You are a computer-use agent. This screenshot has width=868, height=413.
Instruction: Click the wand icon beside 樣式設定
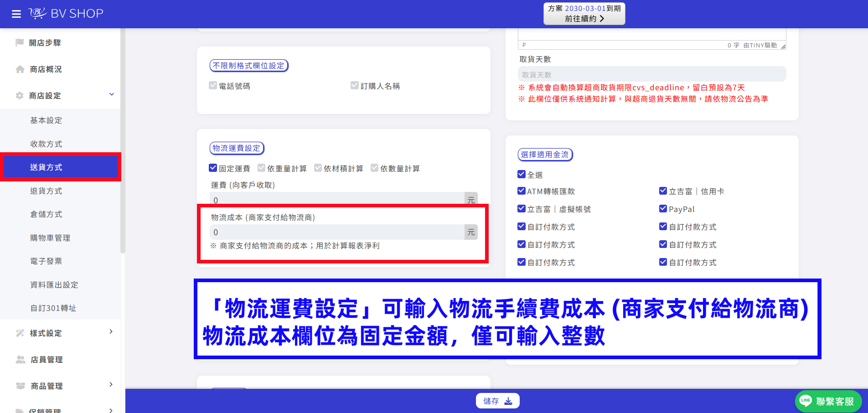pyautogui.click(x=20, y=333)
